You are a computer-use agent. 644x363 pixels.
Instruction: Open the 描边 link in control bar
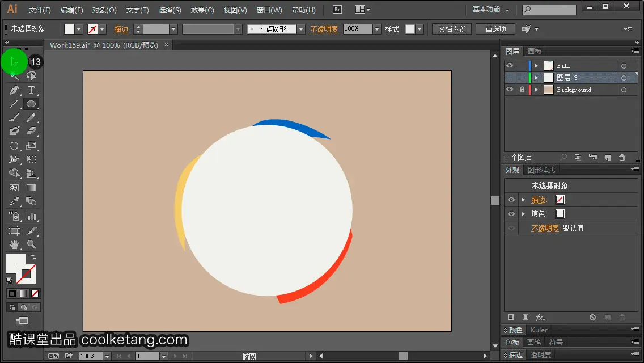coord(121,29)
